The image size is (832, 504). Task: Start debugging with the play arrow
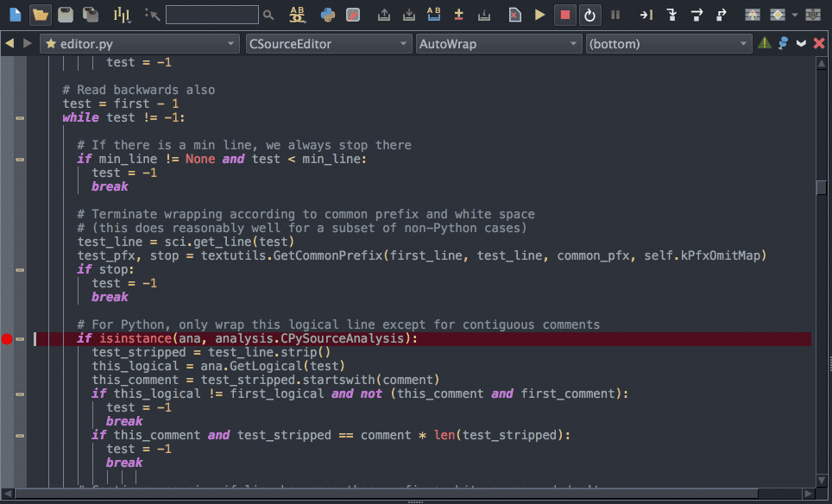[x=539, y=15]
